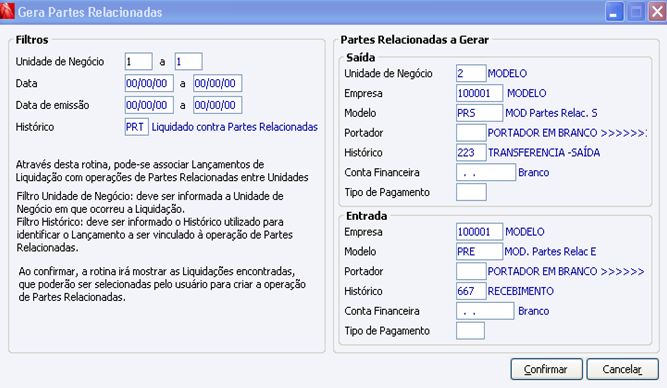Click Saída Empresa field with 100001

[479, 93]
